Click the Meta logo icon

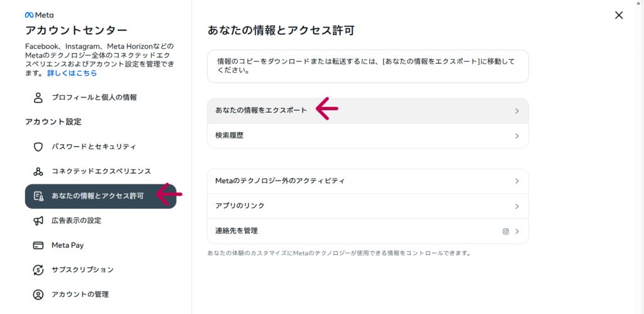[29, 14]
